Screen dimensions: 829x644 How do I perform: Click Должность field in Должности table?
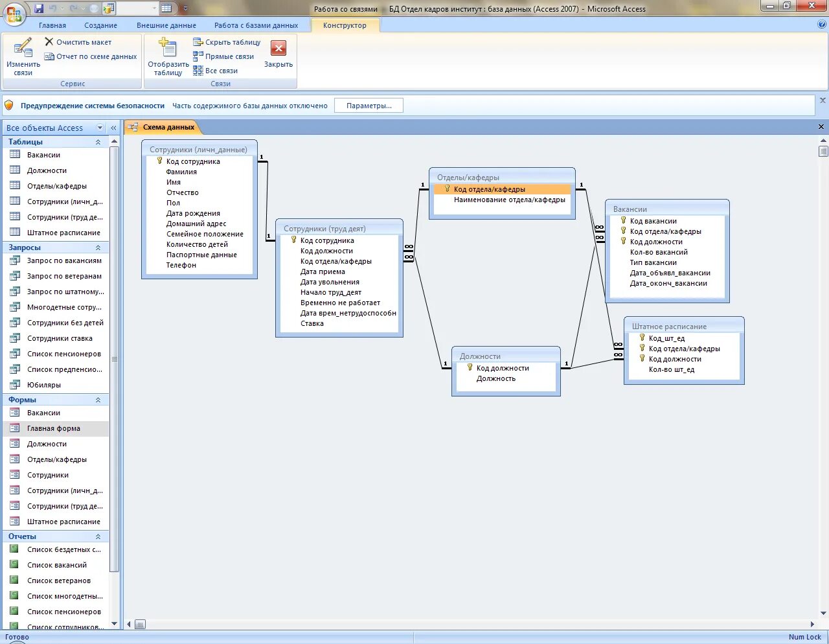(x=496, y=378)
